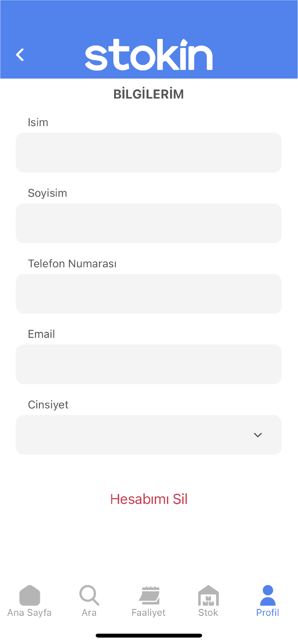Tap the back arrow in header
The height and width of the screenshot is (644, 298).
point(20,55)
